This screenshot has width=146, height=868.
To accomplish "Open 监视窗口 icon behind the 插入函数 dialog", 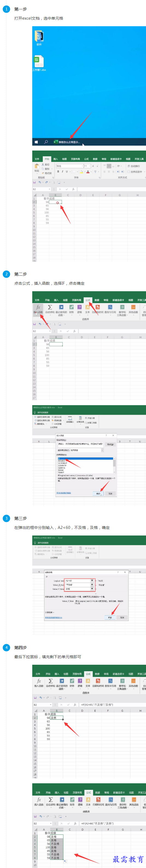I will click(x=70, y=419).
